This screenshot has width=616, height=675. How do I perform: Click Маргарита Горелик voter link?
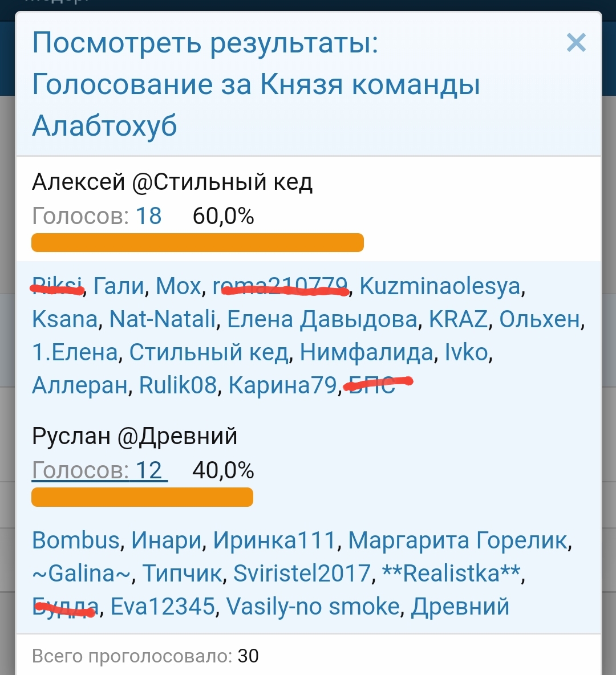click(458, 540)
